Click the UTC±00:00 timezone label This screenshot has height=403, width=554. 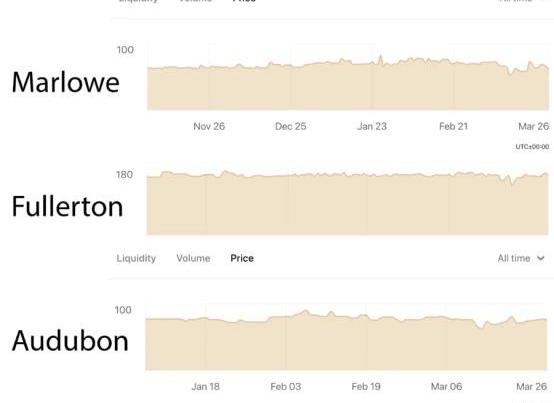pyautogui.click(x=532, y=147)
